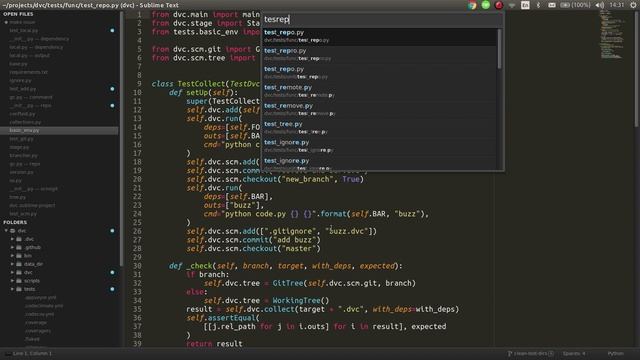The height and width of the screenshot is (360, 640).
Task: Click 'def setUp(self):' on line 10
Action: pyautogui.click(x=204, y=93)
